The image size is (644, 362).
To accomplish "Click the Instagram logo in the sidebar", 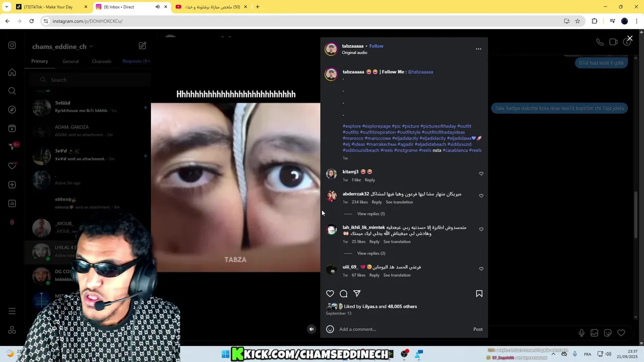I will pyautogui.click(x=12, y=45).
